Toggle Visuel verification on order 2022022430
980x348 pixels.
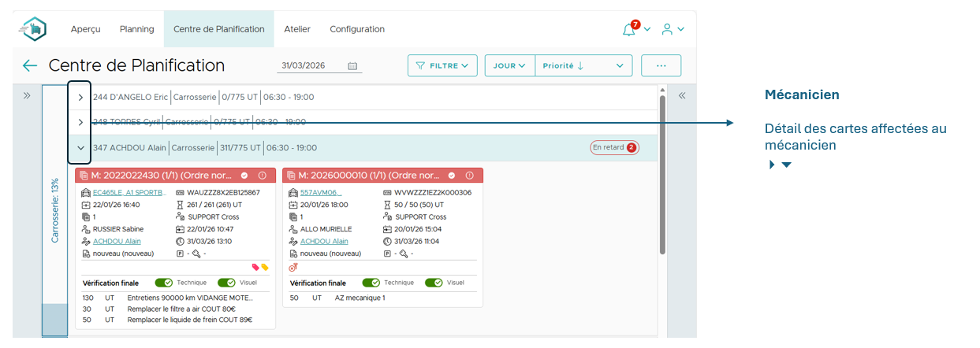pos(226,283)
